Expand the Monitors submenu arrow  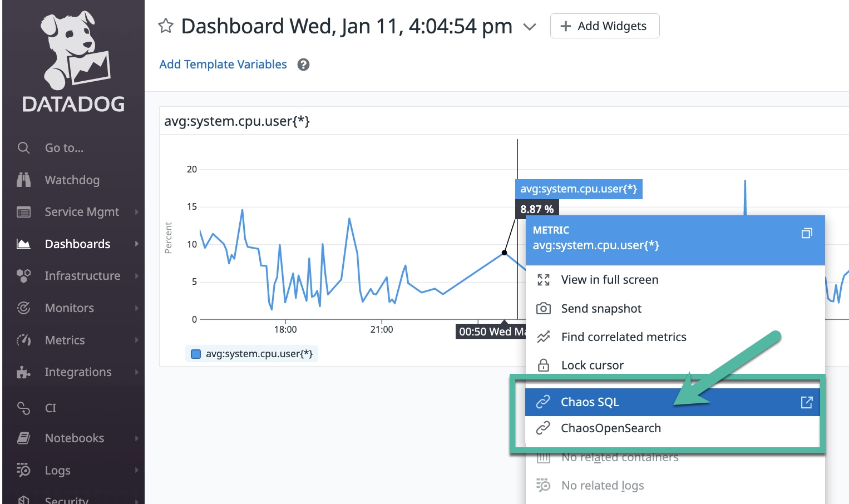137,308
